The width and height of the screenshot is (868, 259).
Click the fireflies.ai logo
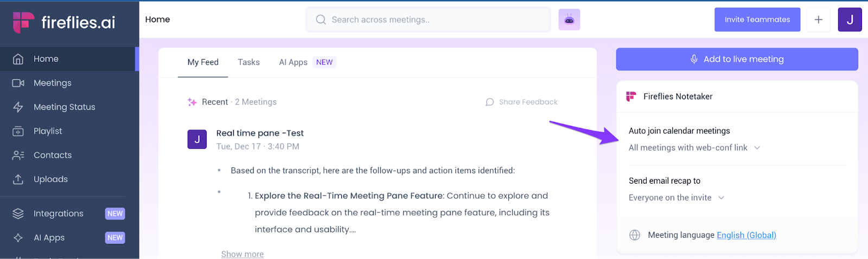64,22
